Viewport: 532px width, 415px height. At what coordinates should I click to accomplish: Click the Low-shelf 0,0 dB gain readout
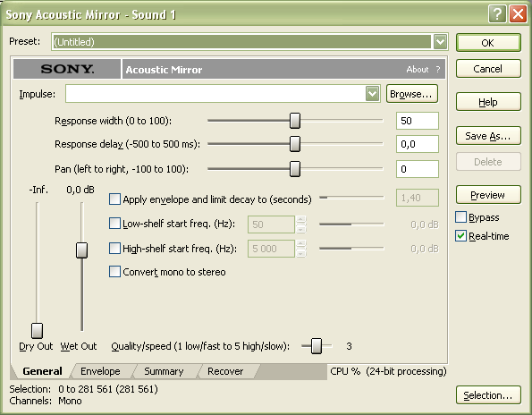(425, 224)
